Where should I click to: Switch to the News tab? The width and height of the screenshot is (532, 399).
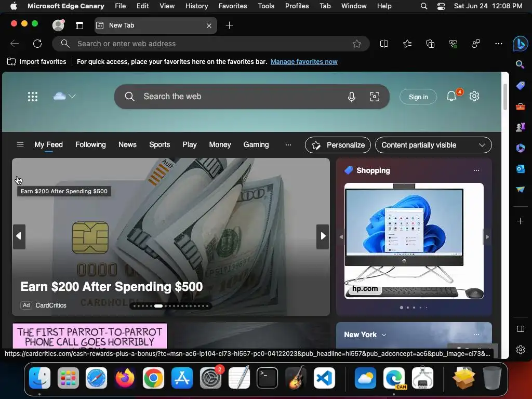(127, 145)
